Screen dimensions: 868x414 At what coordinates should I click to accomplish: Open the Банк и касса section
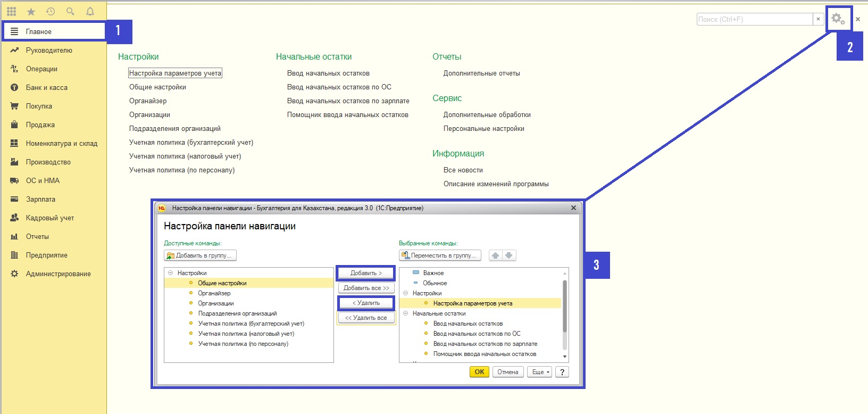pos(54,87)
